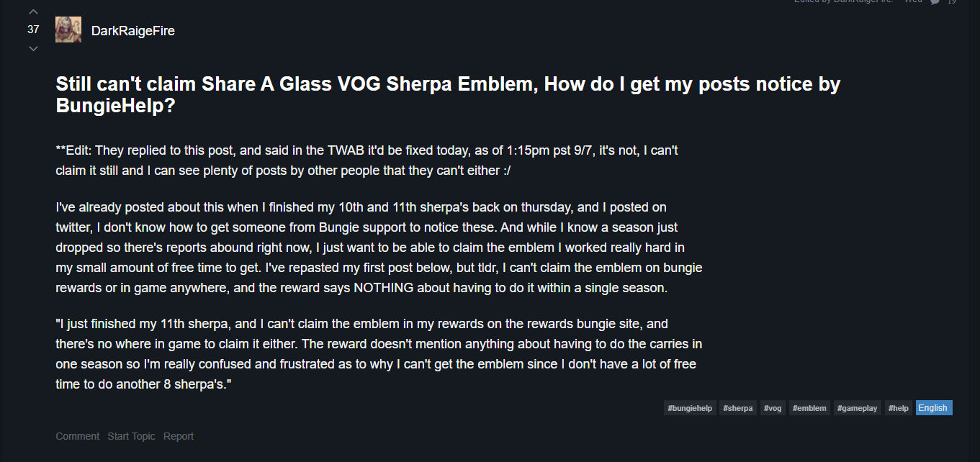The image size is (980, 462).
Task: Select the #sherpa tag
Action: [x=738, y=408]
